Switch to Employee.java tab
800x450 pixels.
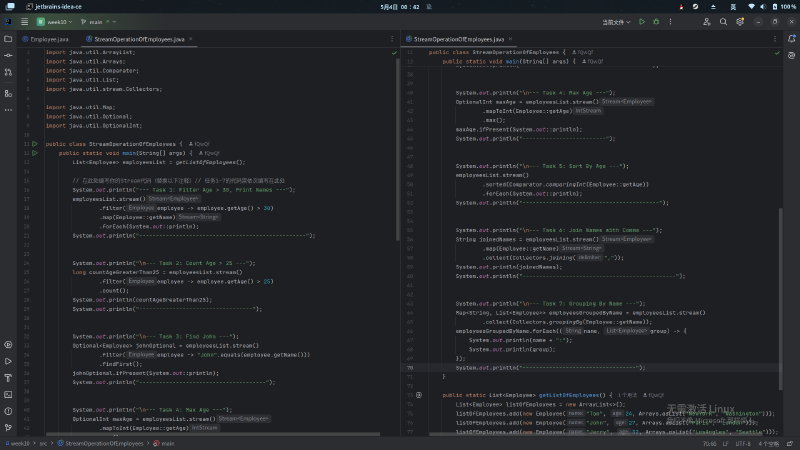pos(45,39)
